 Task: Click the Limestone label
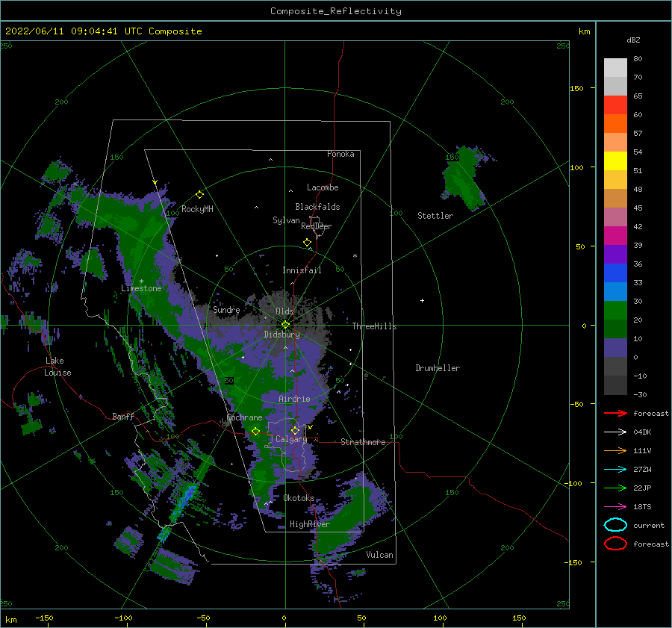tap(141, 288)
